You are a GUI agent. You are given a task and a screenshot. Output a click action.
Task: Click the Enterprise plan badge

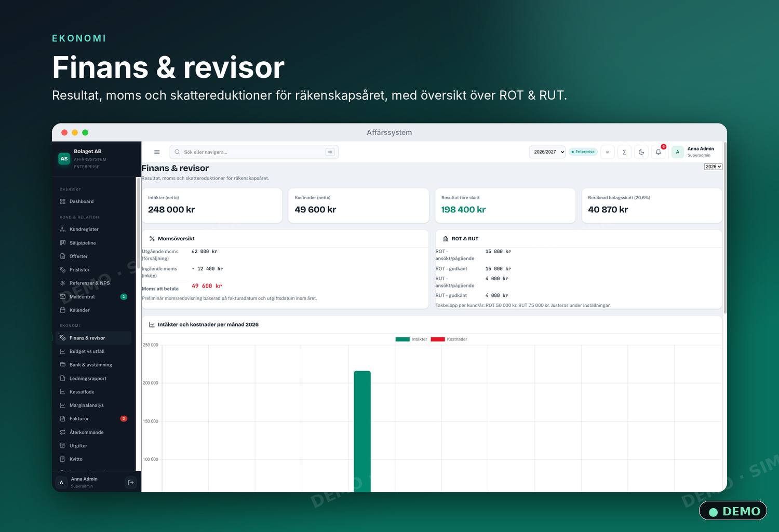pos(583,152)
